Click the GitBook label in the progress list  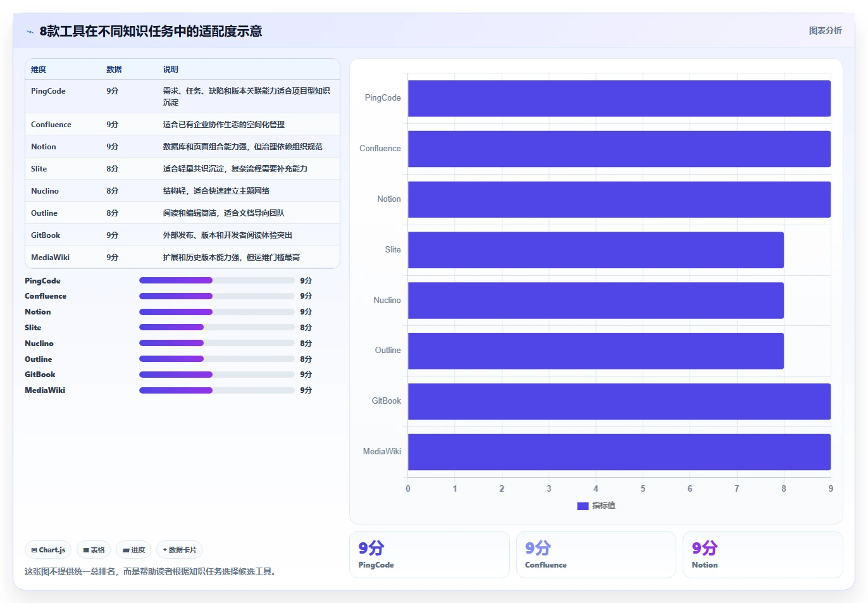point(40,375)
